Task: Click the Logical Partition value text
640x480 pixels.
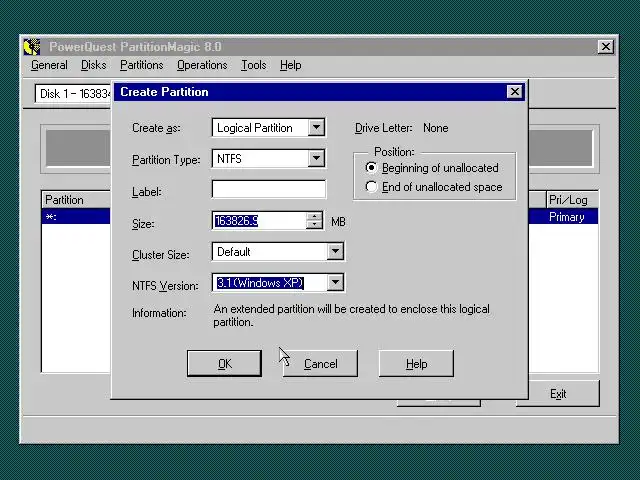Action: (x=255, y=128)
